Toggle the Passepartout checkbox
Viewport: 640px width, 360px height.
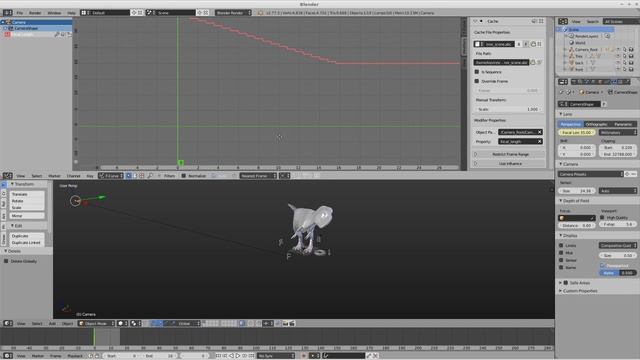coord(602,266)
